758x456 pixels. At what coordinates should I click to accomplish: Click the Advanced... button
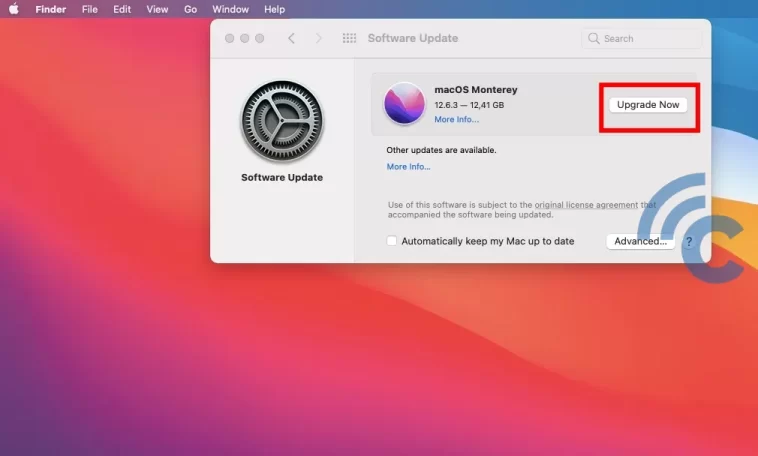pos(640,241)
